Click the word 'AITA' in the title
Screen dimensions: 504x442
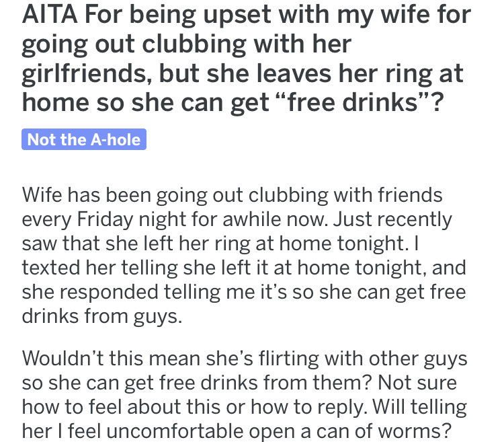[50, 15]
